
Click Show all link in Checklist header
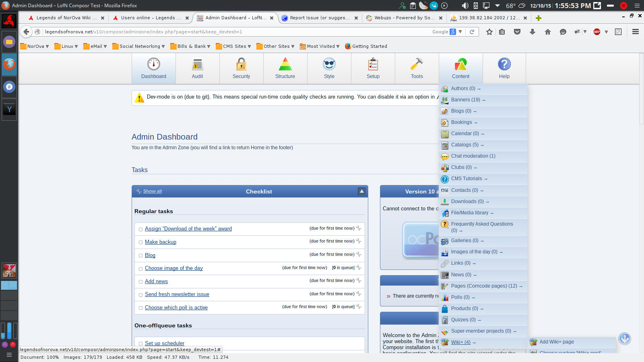coord(152,191)
